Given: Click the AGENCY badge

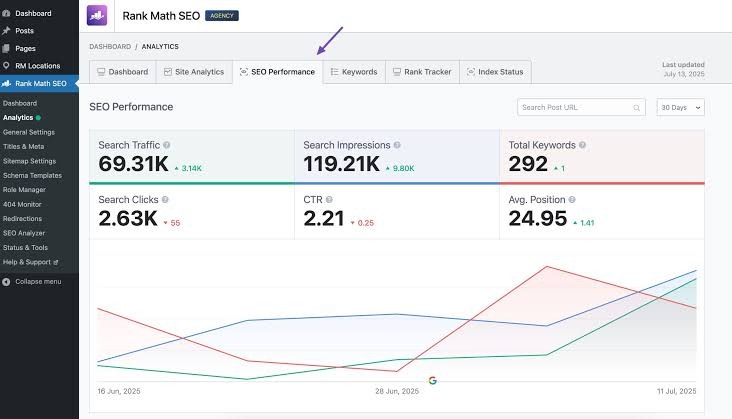Looking at the screenshot, I should coord(222,16).
